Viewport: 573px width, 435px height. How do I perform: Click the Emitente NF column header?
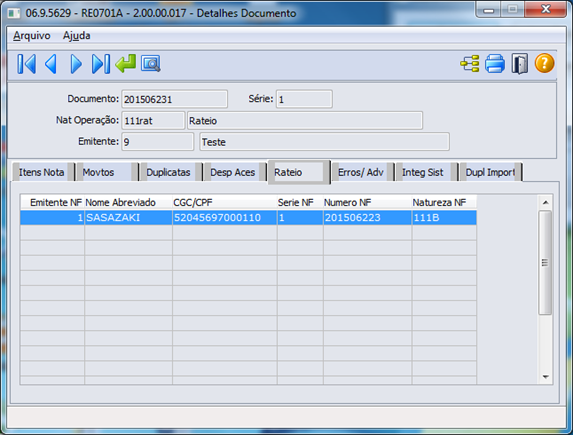pos(52,203)
